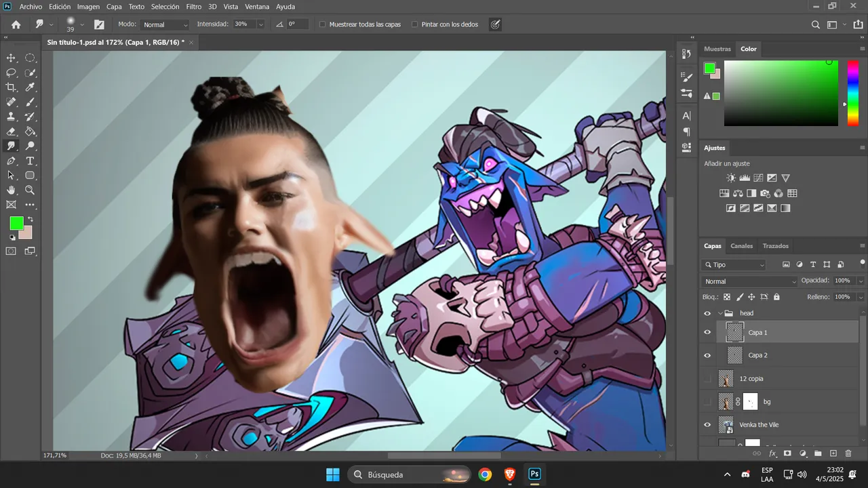The image size is (868, 488).
Task: Switch to the Canales tab
Action: pos(742,246)
